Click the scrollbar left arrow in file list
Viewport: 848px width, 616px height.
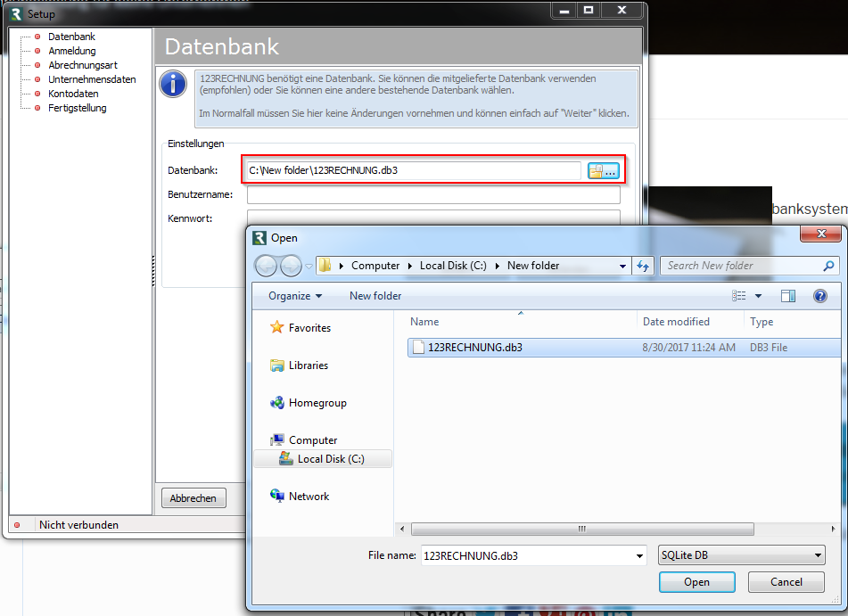click(x=402, y=529)
